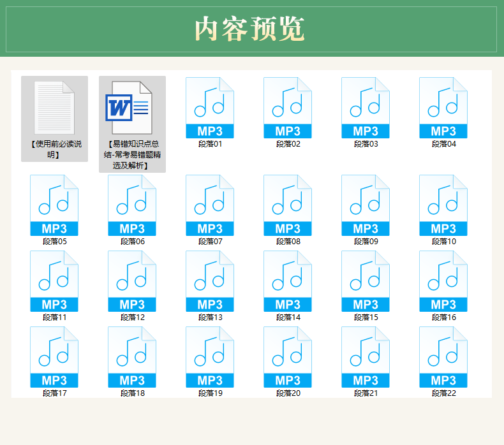
Task: Click the file name label 段落12
Action: pyautogui.click(x=133, y=317)
